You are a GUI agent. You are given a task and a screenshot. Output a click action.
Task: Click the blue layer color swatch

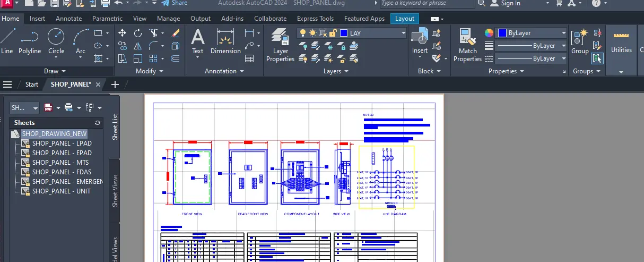pos(344,33)
